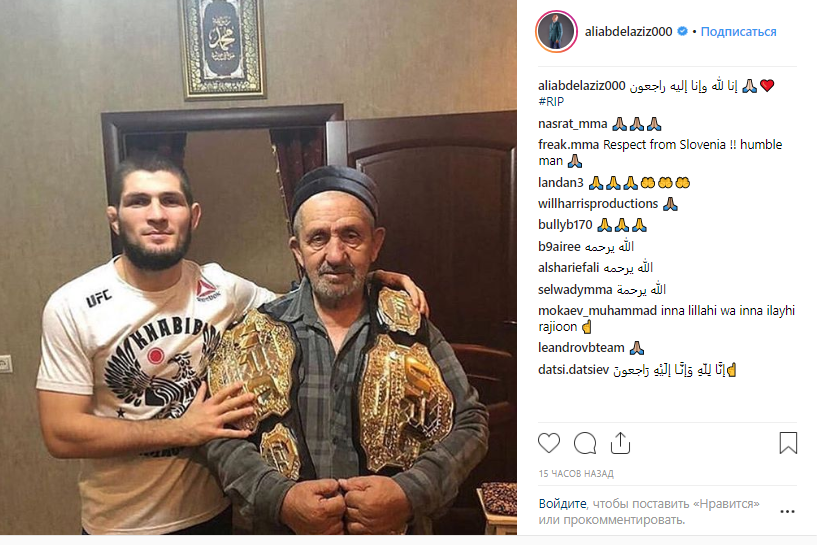Save the post with the bookmark icon
Image resolution: width=817 pixels, height=545 pixels.
point(788,443)
